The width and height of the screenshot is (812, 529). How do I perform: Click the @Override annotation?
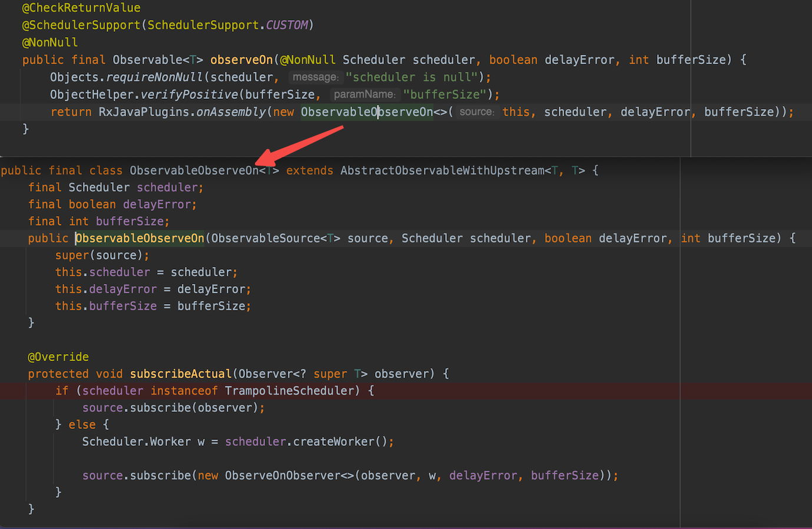[x=58, y=356]
